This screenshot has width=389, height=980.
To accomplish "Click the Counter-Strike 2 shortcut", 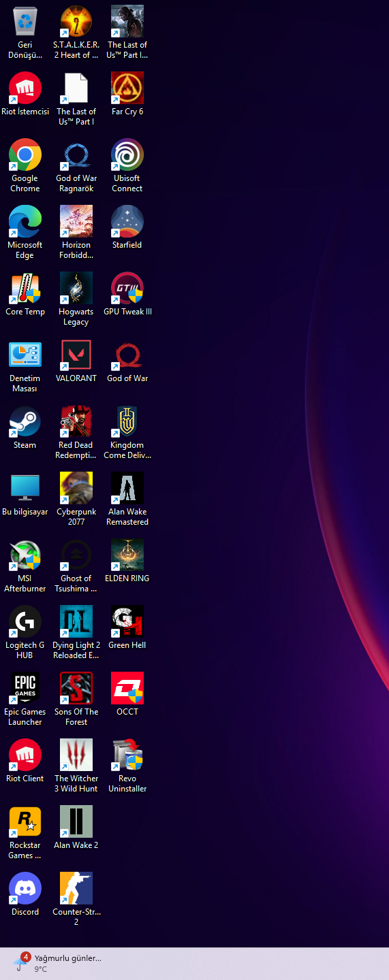I will point(76,889).
